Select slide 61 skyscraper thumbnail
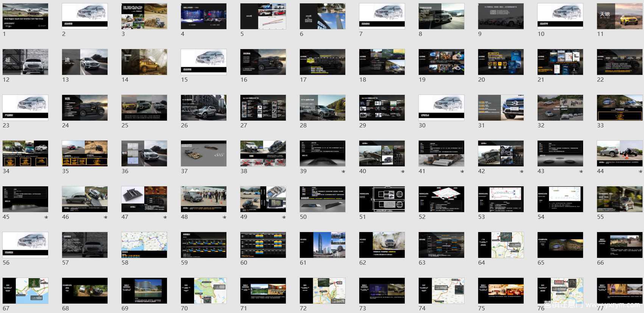644x313 pixels. [323, 245]
